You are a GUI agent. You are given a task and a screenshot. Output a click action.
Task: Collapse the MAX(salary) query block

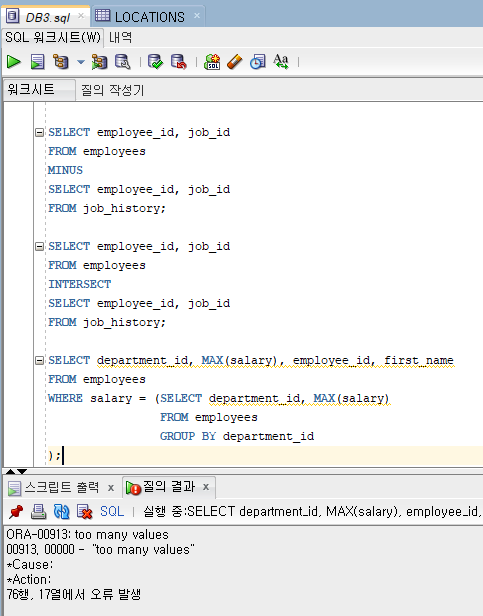(39, 360)
